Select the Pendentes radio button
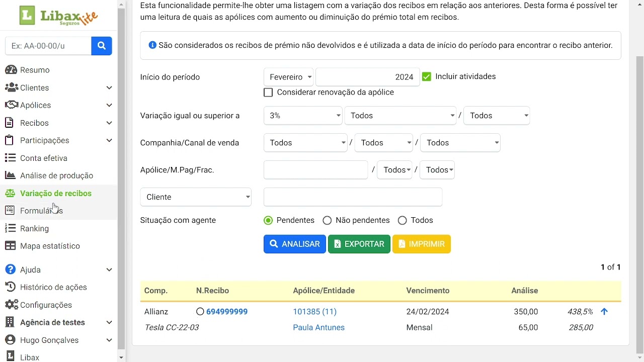This screenshot has width=644, height=362. [268, 220]
